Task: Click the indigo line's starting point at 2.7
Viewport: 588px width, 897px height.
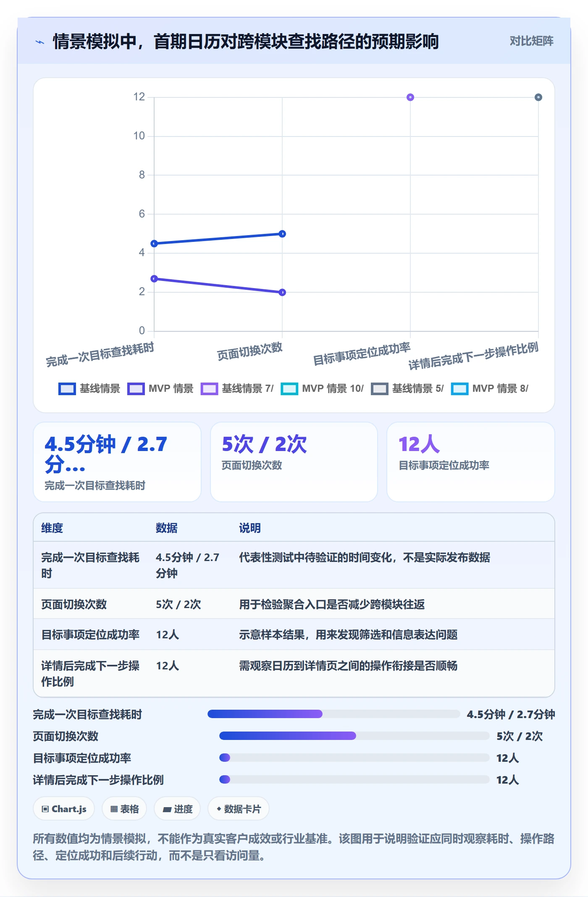Action: click(154, 279)
